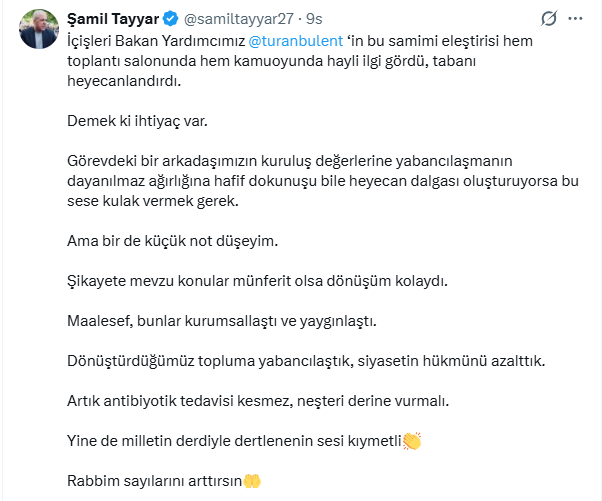Click the text 'Yine de milletin derdiyle dertlenenin'

click(200, 441)
